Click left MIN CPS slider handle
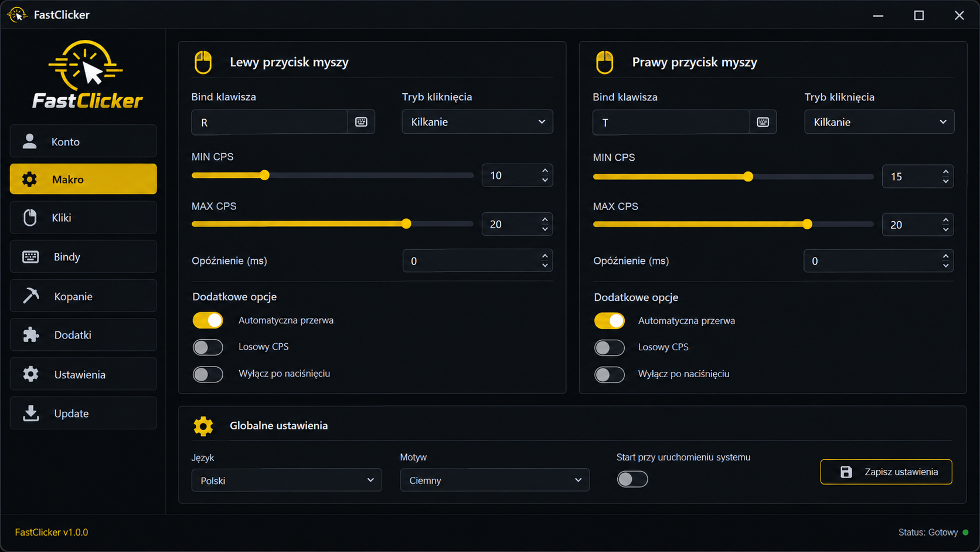 tap(265, 175)
